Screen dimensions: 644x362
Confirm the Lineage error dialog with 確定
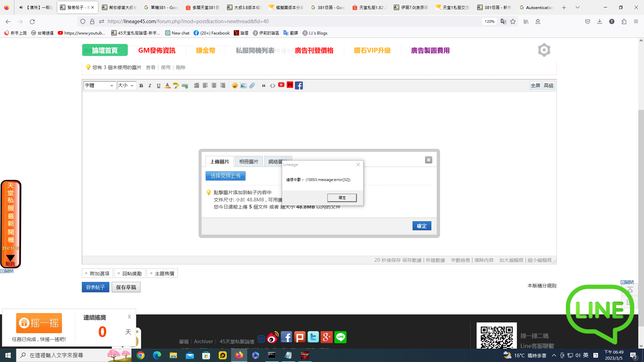[342, 198]
